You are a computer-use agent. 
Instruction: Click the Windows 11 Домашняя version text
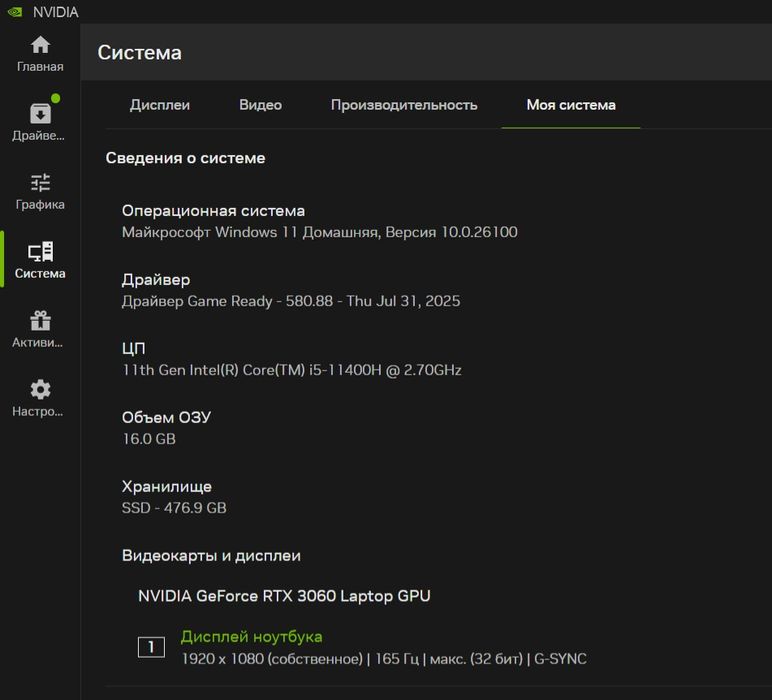click(320, 232)
